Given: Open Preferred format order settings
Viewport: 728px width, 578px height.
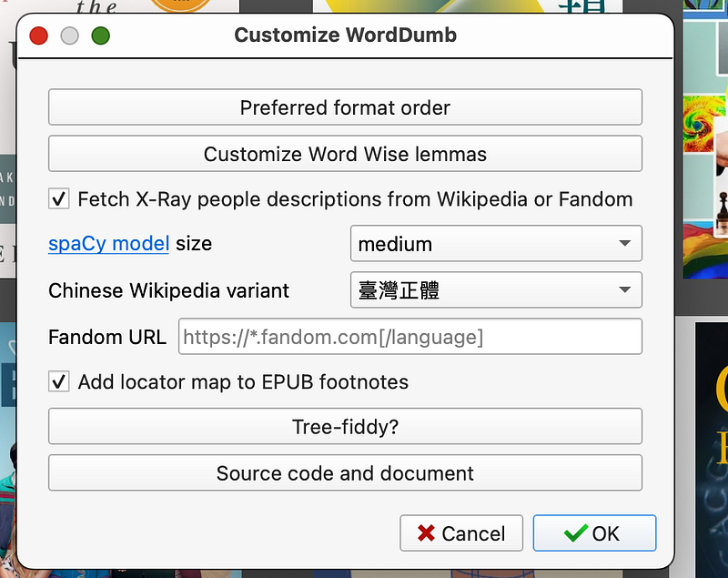Looking at the screenshot, I should tap(345, 107).
